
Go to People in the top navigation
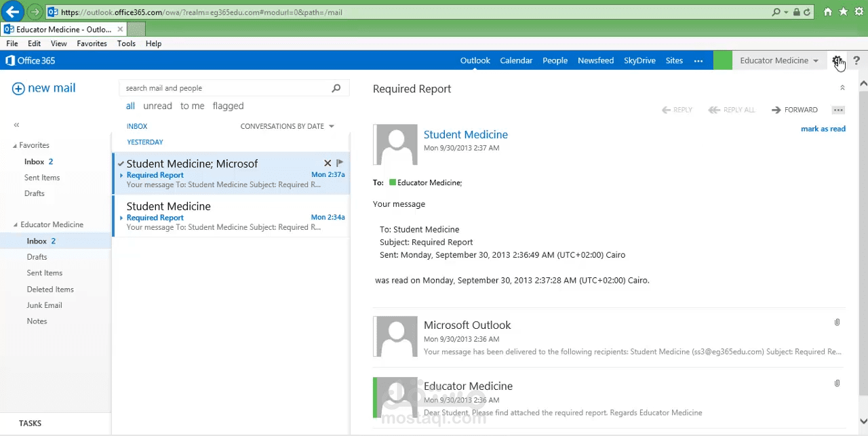click(x=555, y=60)
